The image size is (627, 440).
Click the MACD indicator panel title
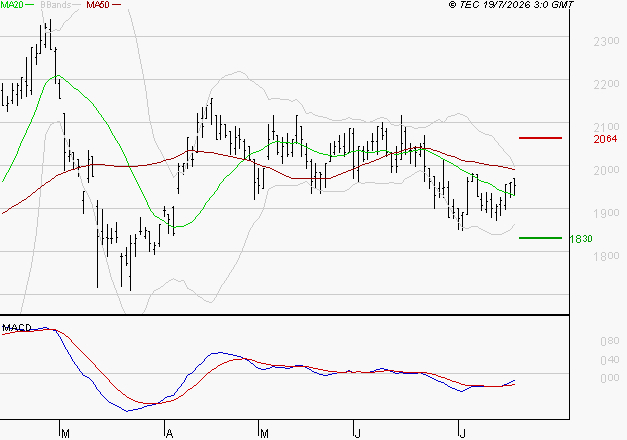(17, 328)
